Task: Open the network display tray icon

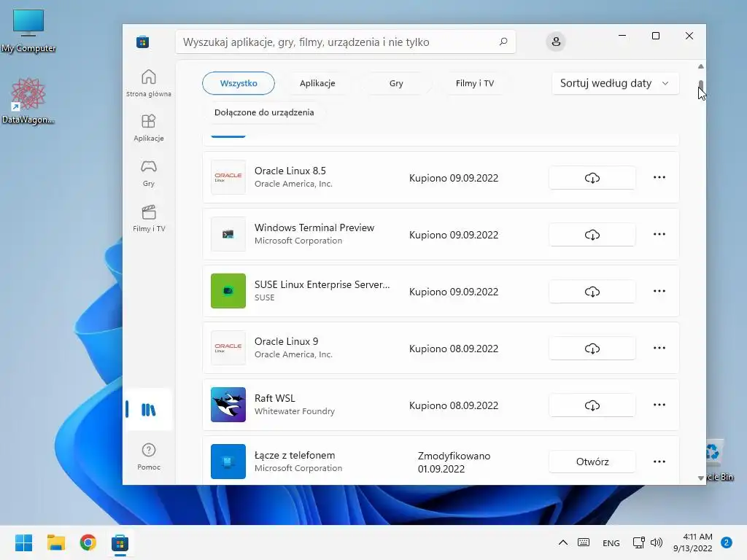Action: (x=638, y=542)
